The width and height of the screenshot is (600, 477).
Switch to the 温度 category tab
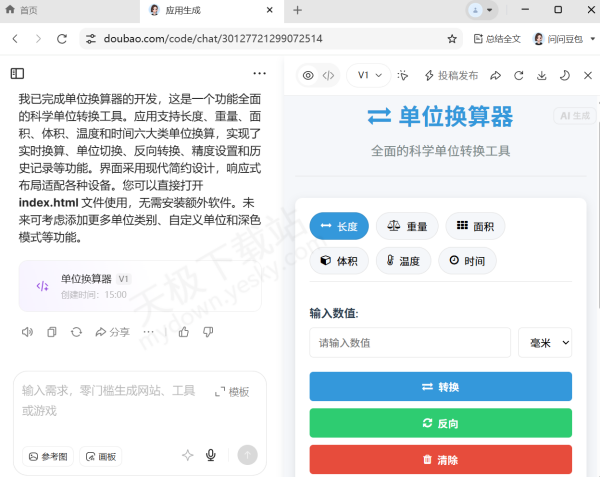click(403, 261)
